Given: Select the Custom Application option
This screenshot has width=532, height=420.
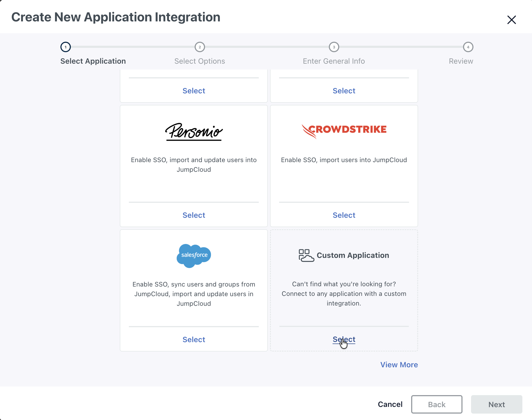Looking at the screenshot, I should pos(344,339).
